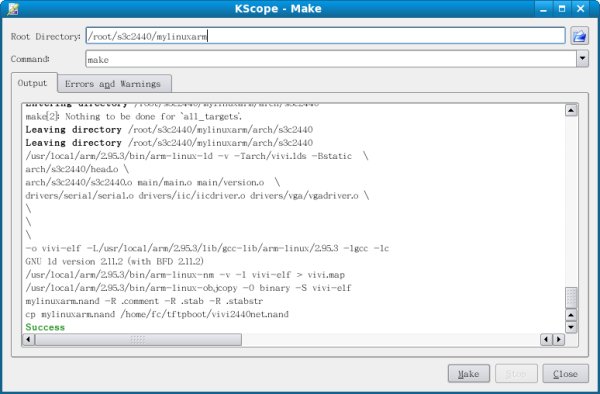Image resolution: width=600 pixels, height=394 pixels.
Task: Maximize the KScope Make window
Action: (x=562, y=9)
